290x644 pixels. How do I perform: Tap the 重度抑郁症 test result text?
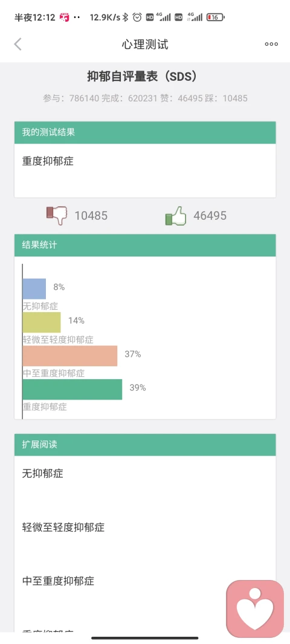tap(48, 161)
